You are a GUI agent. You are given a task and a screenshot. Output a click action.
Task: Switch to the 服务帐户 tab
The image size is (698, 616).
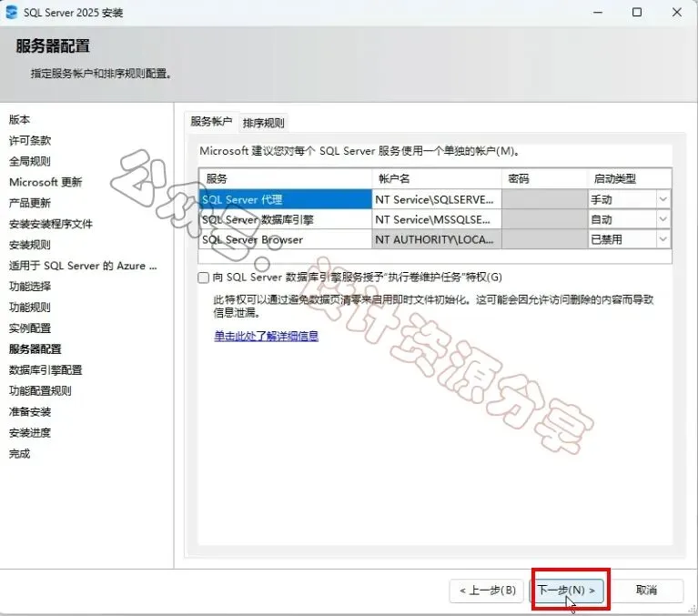tap(211, 122)
